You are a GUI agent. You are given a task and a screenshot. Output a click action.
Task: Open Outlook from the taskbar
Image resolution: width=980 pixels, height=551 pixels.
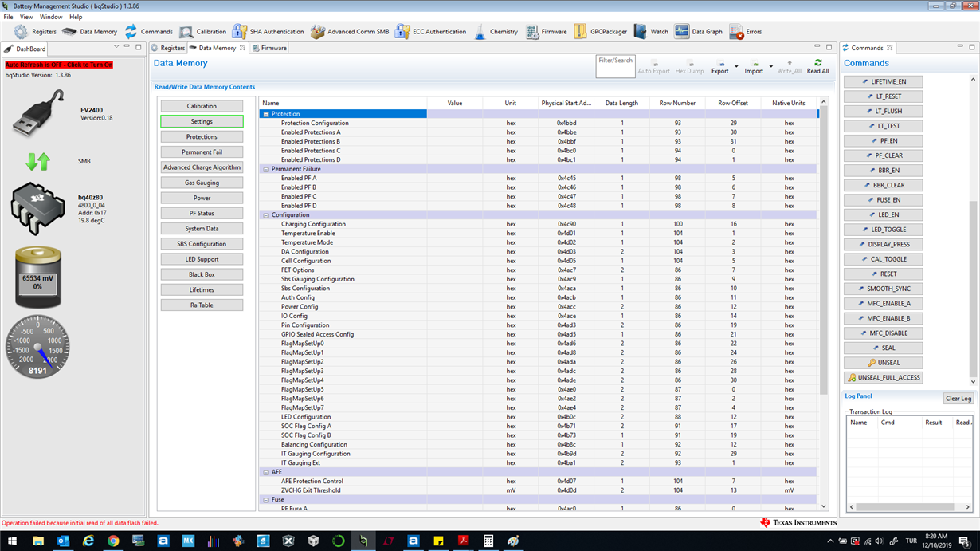coord(63,541)
